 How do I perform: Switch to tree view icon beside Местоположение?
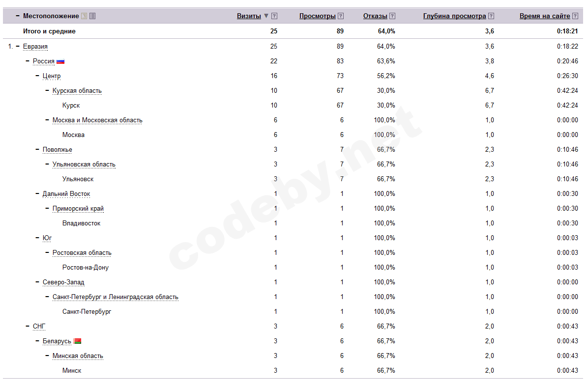pyautogui.click(x=84, y=16)
